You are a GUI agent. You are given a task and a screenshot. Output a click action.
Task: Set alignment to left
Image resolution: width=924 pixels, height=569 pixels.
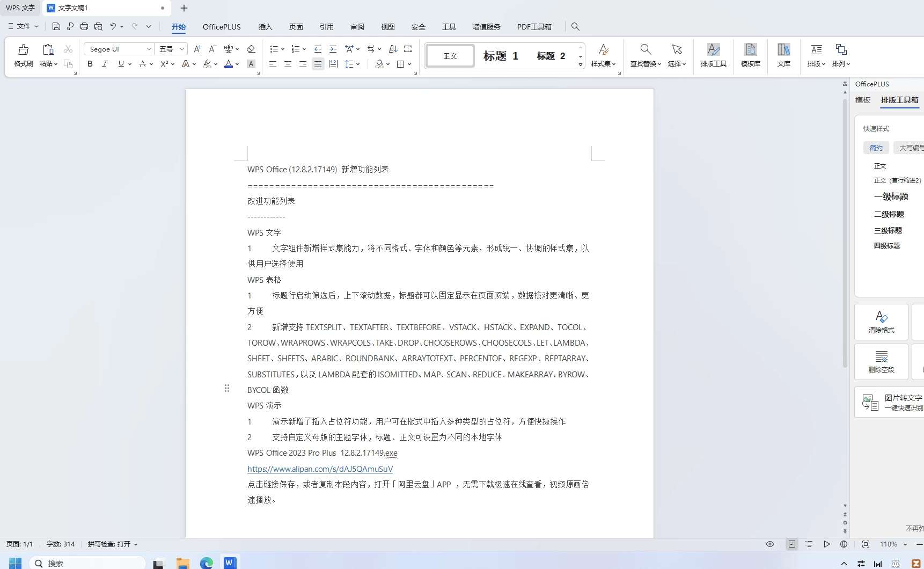[273, 64]
